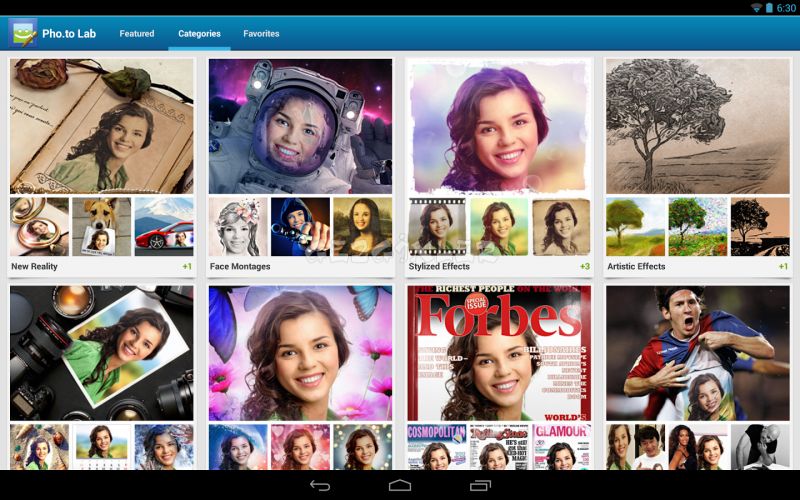The image size is (800, 500).
Task: Select the flower hair sketch montage
Action: 238,227
